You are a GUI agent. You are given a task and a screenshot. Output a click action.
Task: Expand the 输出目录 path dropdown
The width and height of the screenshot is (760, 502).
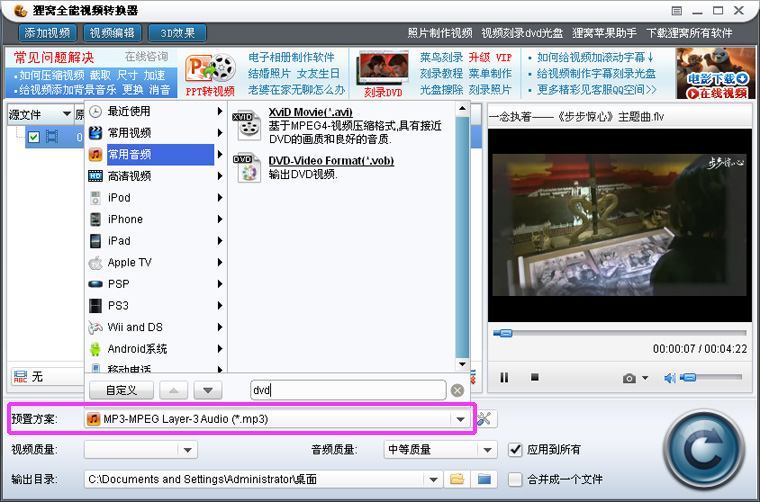pyautogui.click(x=433, y=480)
